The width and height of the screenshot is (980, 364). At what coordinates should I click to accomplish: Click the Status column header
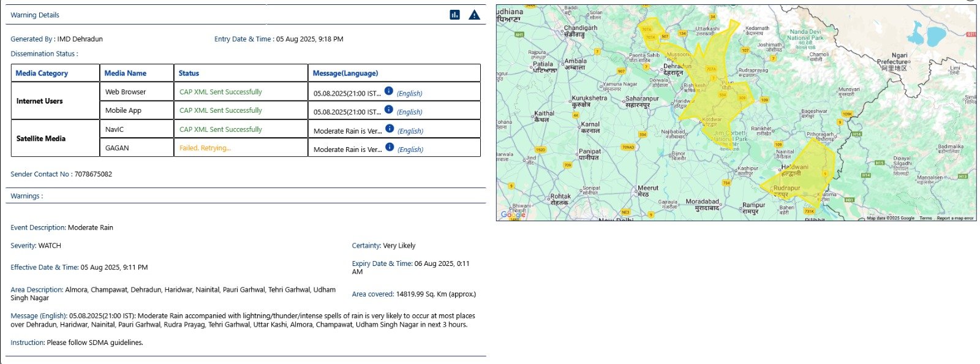tap(189, 73)
